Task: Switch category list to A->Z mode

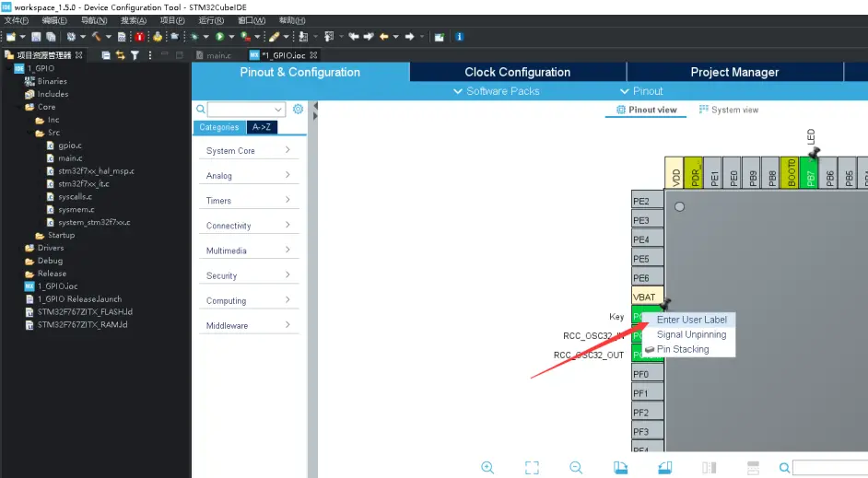Action: click(x=262, y=127)
